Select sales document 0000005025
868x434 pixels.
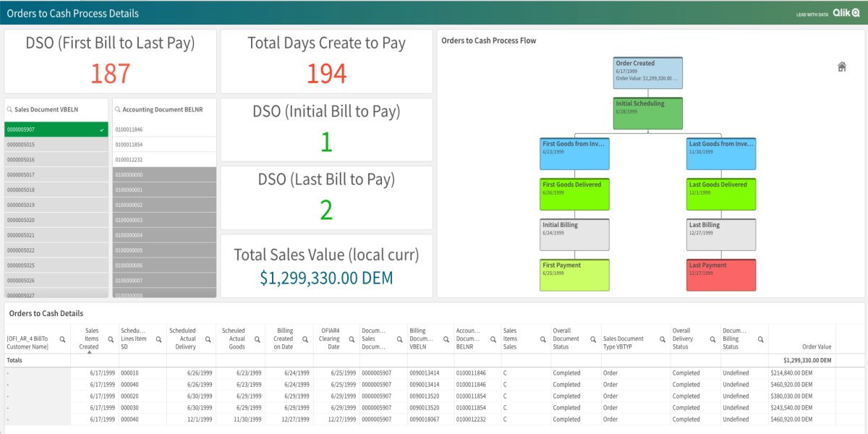click(56, 265)
